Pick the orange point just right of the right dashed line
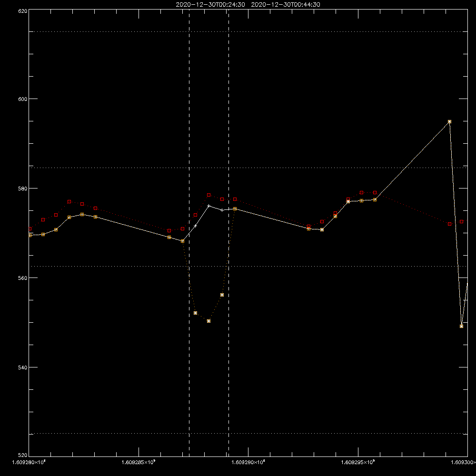The height and width of the screenshot is (476, 476). [235, 209]
